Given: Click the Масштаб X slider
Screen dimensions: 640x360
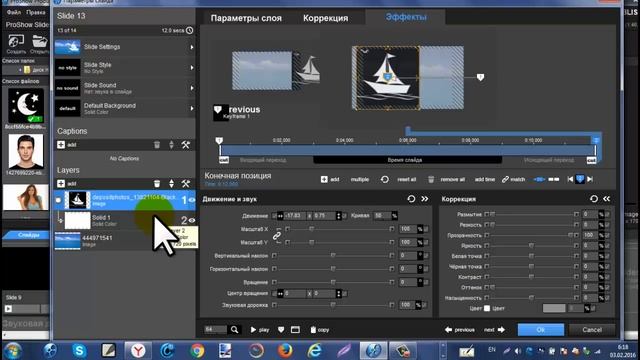Looking at the screenshot, I should [340, 229].
